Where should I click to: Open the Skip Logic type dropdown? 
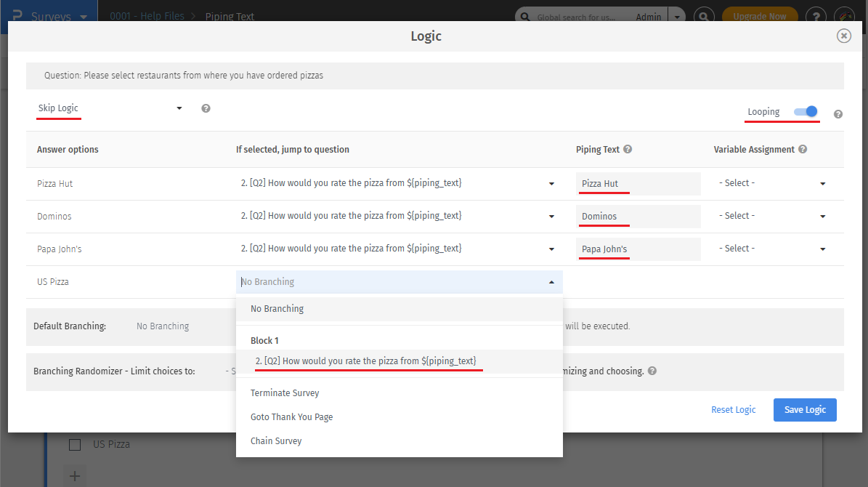coord(110,108)
